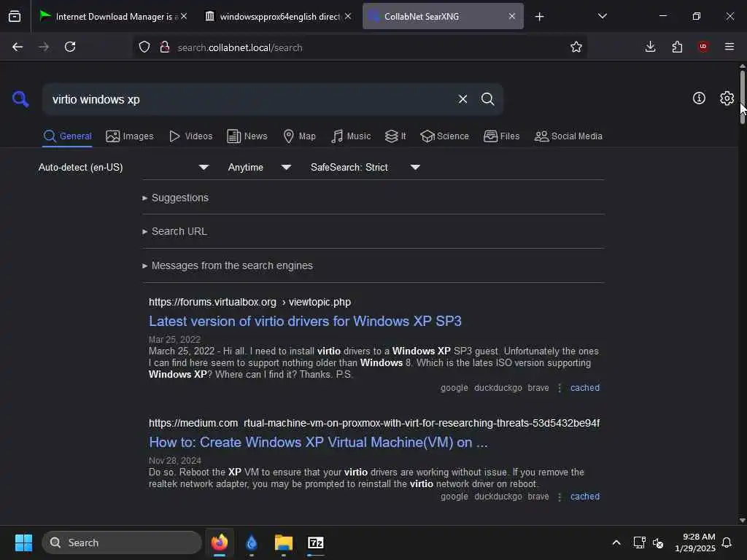The width and height of the screenshot is (747, 560).
Task: Open the Anytime time range dropdown
Action: [259, 167]
